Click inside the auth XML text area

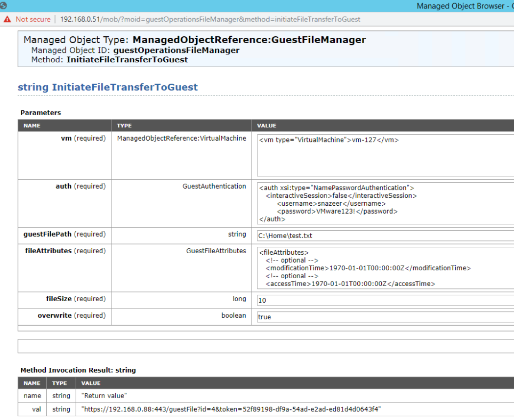[384, 203]
